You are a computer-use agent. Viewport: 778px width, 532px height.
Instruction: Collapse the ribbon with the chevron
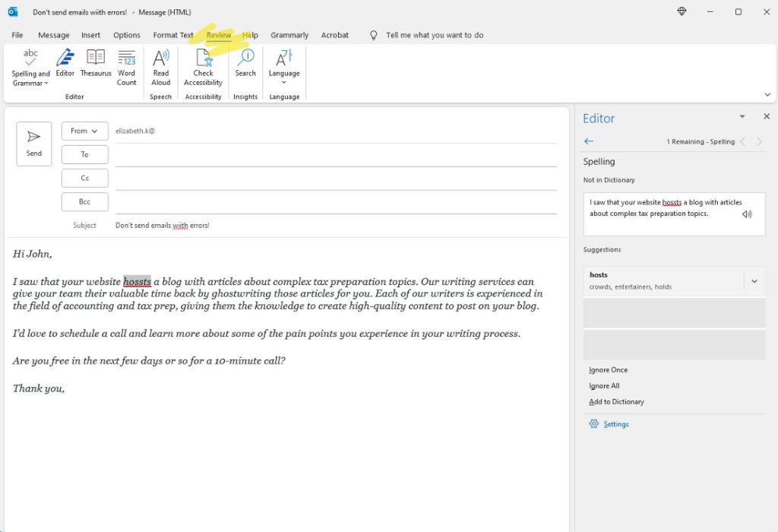(x=767, y=93)
